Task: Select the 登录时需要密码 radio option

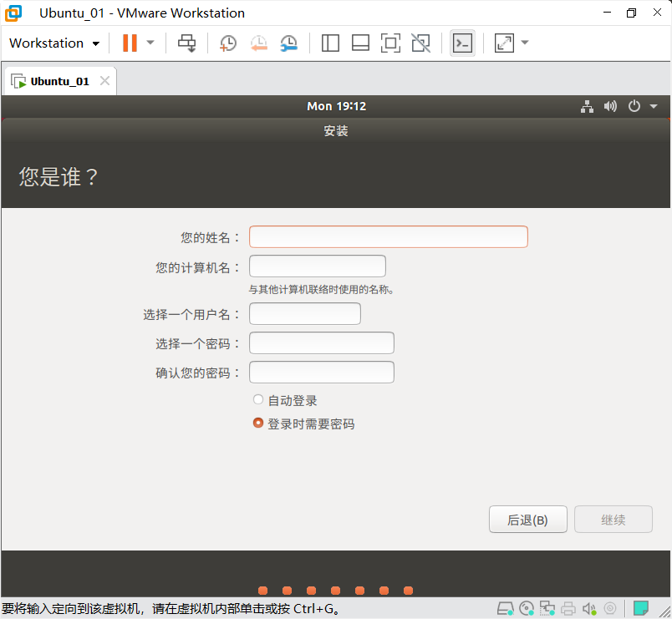Action: click(x=258, y=423)
